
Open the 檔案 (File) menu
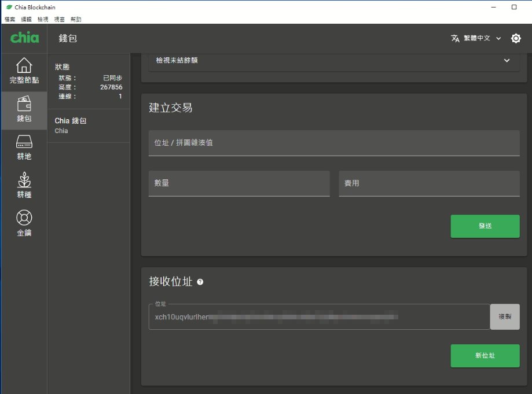click(x=10, y=19)
